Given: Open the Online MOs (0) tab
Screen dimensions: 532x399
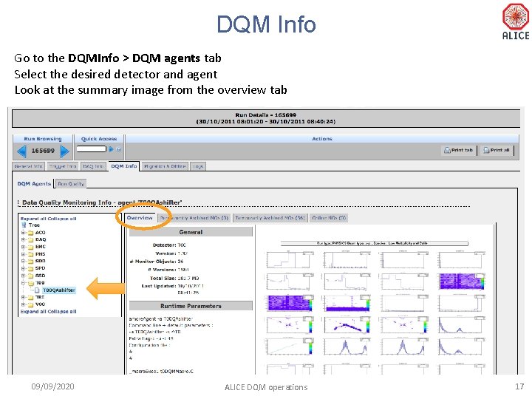Looking at the screenshot, I should 329,218.
